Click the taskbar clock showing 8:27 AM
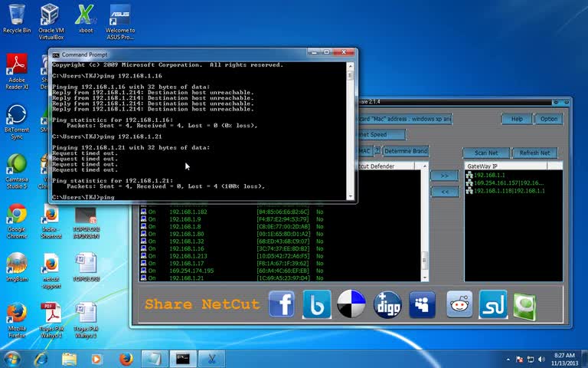This screenshot has width=588, height=368. click(x=564, y=359)
